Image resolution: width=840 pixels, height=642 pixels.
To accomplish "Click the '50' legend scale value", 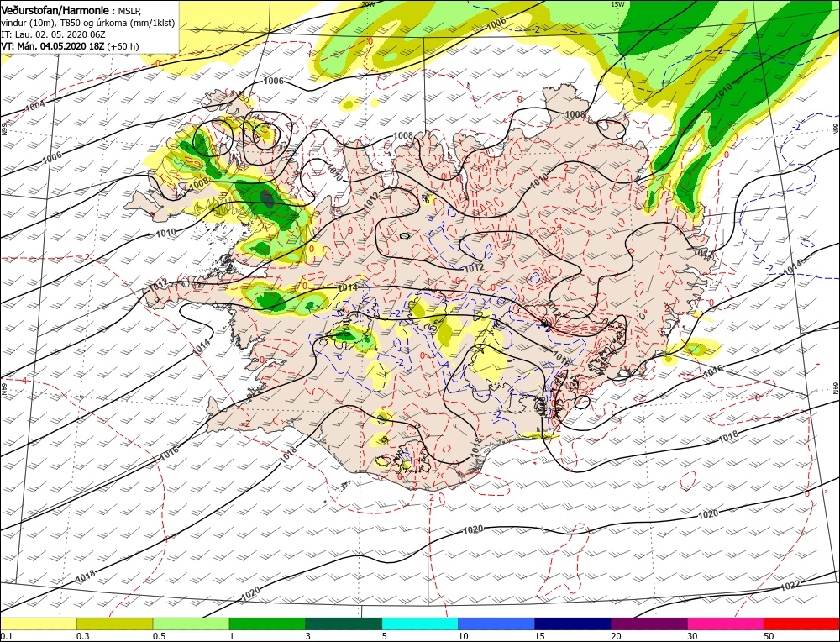I will [768, 636].
